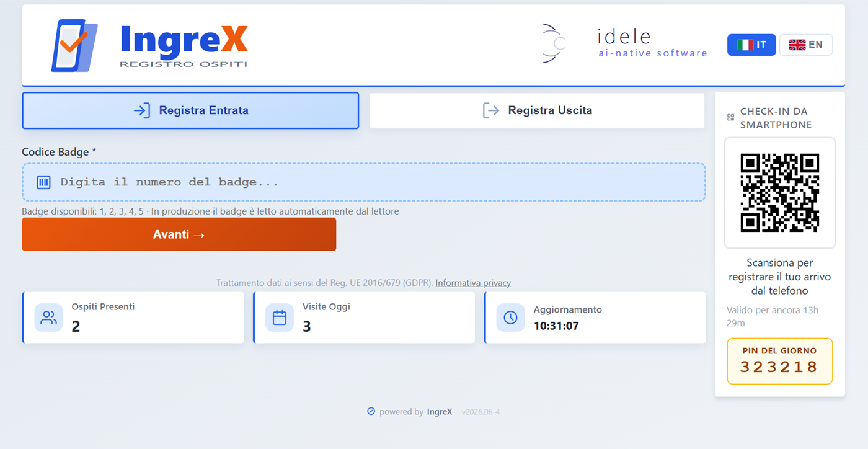Click the smartphone check-in QR code
The height and width of the screenshot is (449, 868).
coord(780,193)
